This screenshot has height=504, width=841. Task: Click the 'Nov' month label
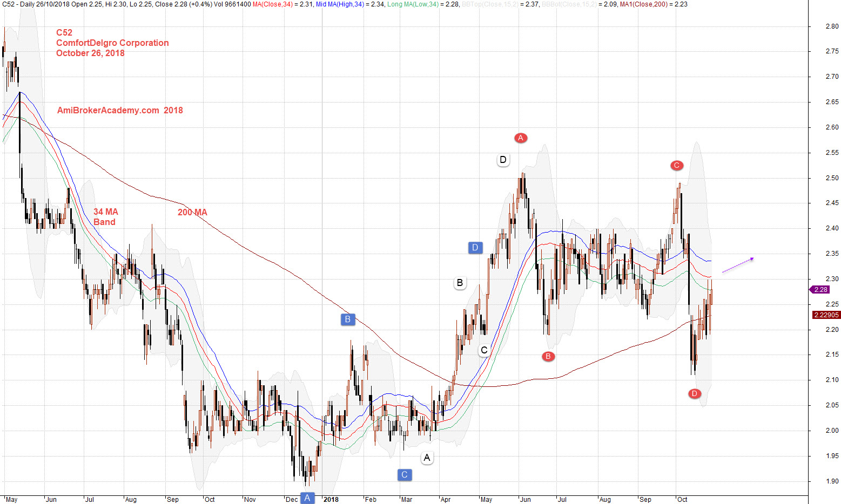(x=250, y=500)
